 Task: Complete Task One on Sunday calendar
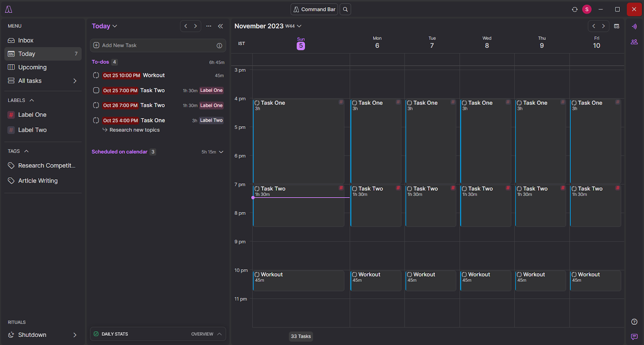pos(257,103)
